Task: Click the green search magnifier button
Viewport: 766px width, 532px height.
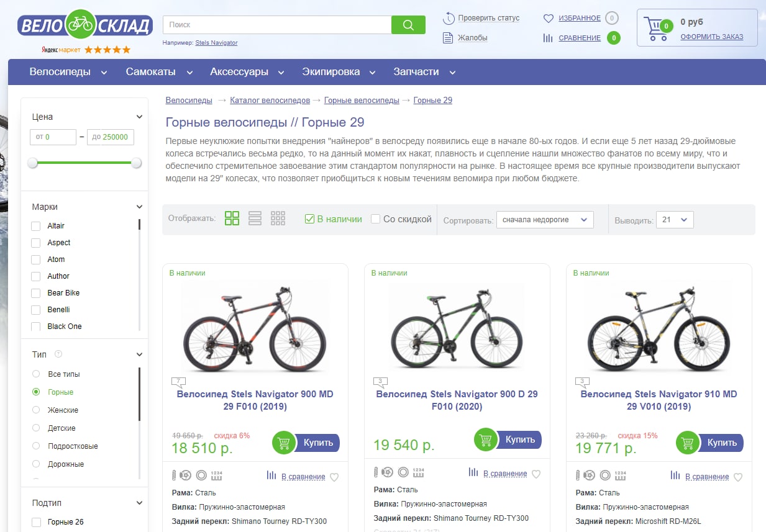Action: tap(408, 25)
